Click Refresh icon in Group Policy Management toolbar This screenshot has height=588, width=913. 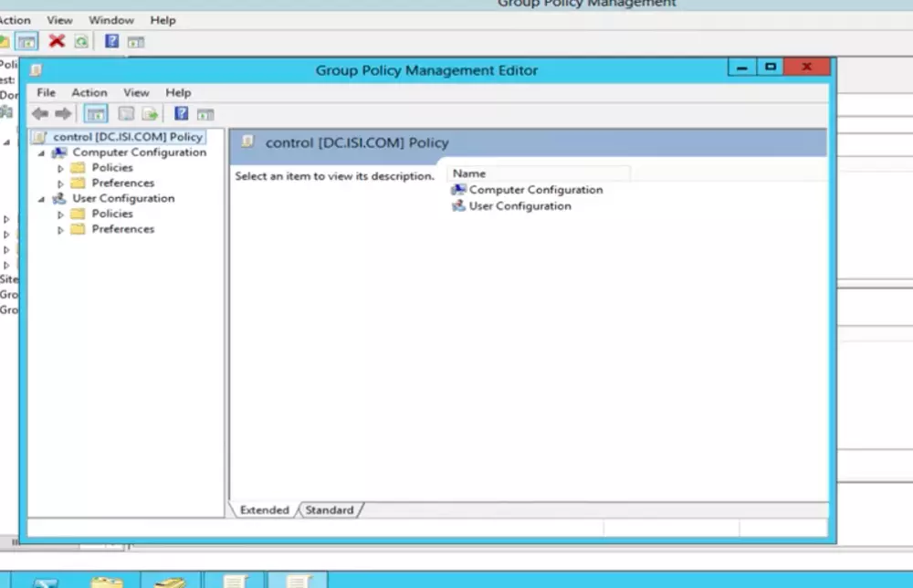pos(81,41)
